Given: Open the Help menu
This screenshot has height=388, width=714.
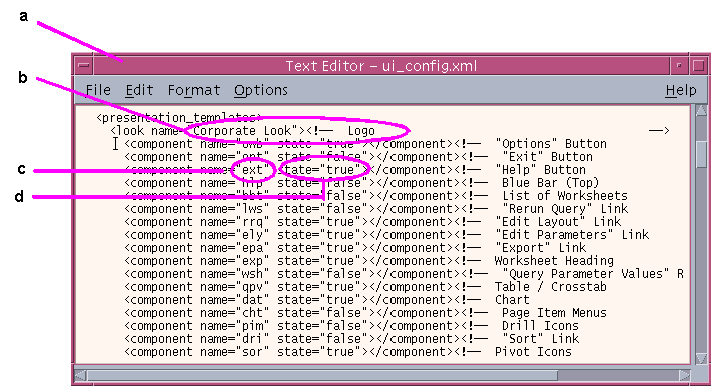Looking at the screenshot, I should tap(681, 90).
